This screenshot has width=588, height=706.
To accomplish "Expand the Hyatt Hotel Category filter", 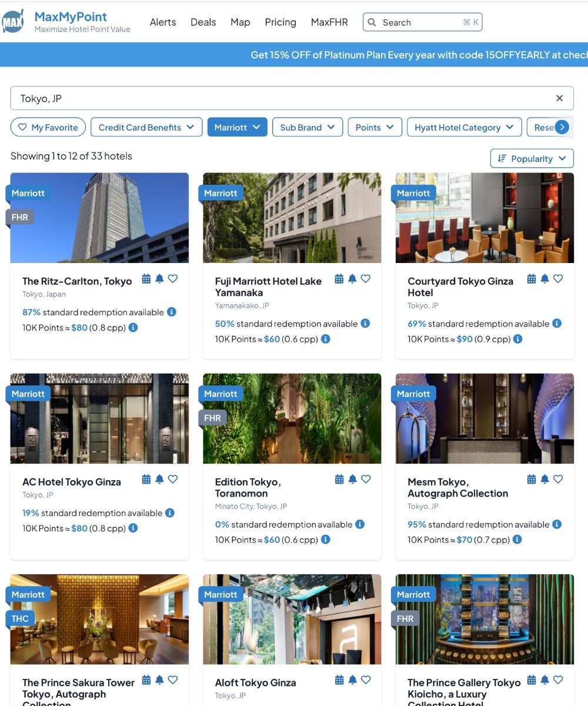I will (465, 127).
